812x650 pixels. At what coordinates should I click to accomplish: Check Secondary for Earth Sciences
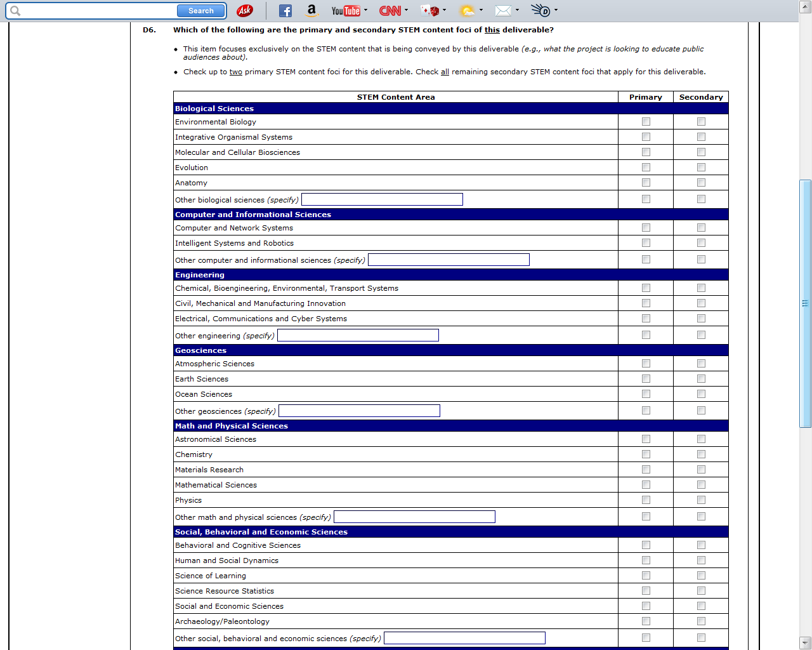point(701,379)
